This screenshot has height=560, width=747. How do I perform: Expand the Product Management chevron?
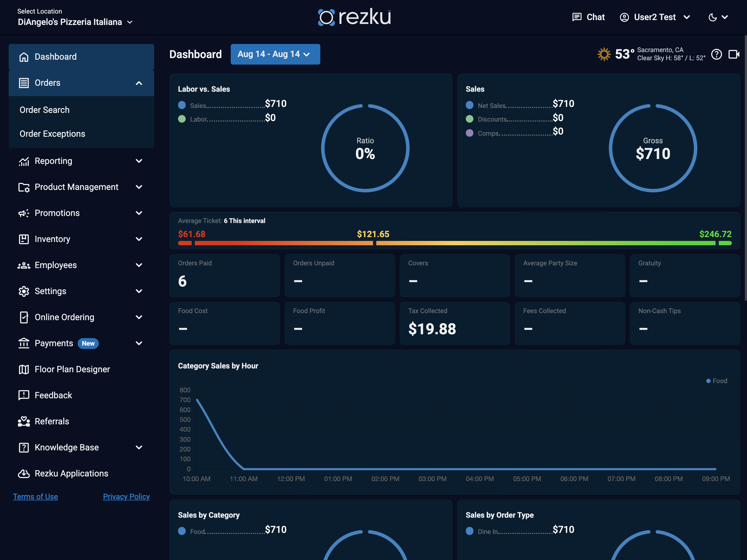click(139, 187)
